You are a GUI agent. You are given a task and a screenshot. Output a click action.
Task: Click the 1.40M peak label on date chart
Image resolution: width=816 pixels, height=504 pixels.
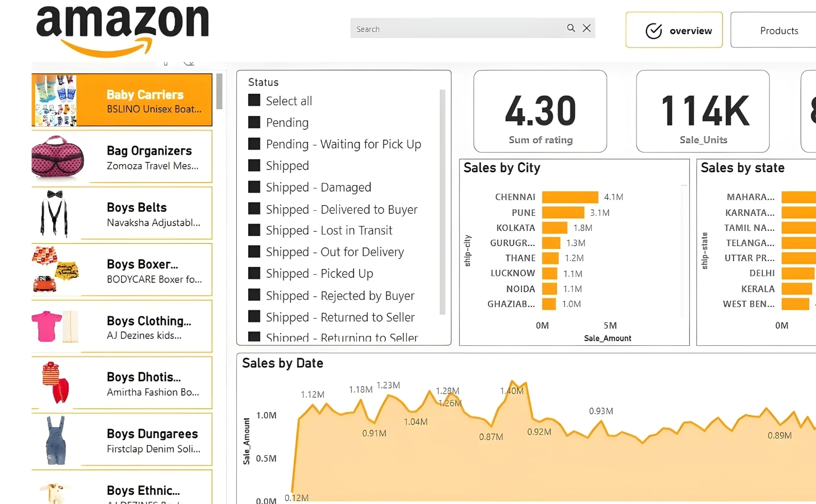pyautogui.click(x=512, y=391)
